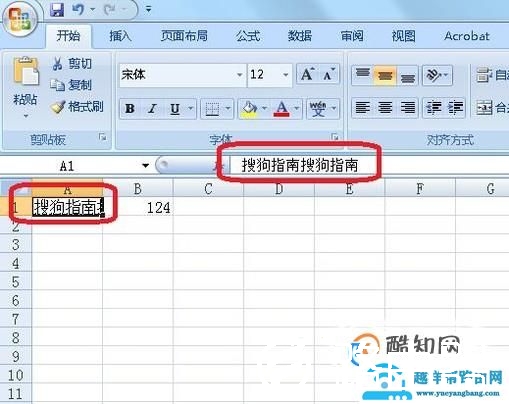Click the merge cells icon
The height and width of the screenshot is (404, 509).
[x=484, y=108]
